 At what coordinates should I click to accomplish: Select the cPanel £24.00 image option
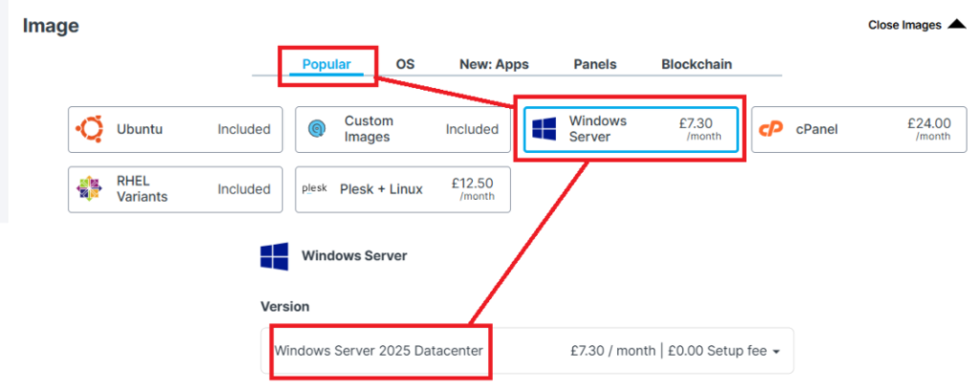pyautogui.click(x=854, y=129)
